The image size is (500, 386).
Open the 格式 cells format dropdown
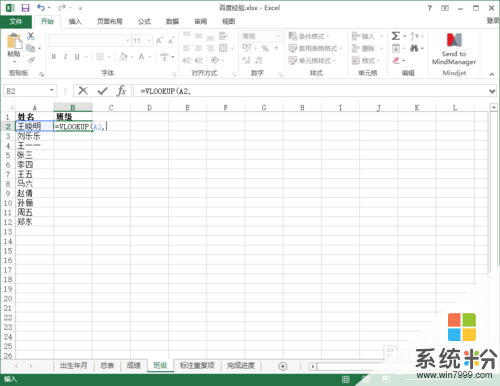pyautogui.click(x=366, y=60)
